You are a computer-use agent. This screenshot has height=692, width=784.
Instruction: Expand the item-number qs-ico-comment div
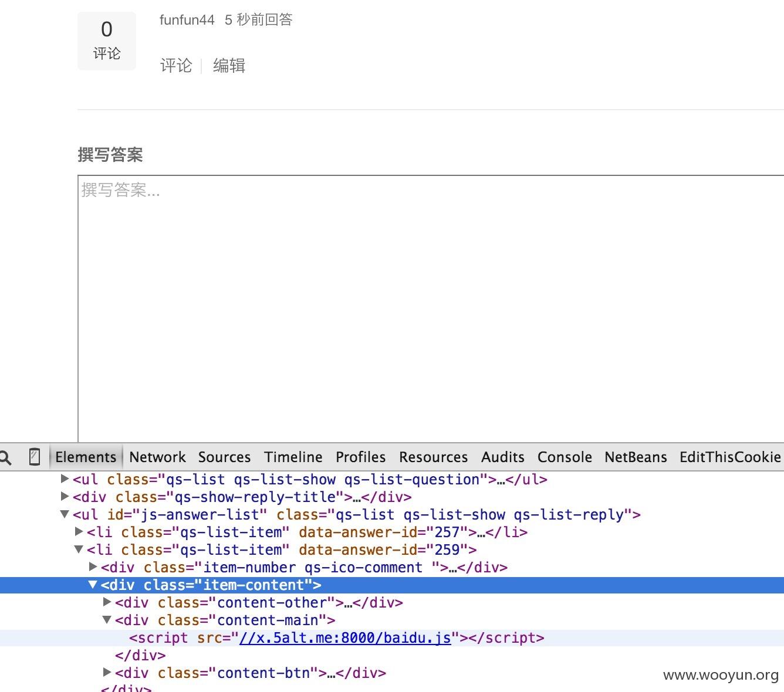[x=93, y=567]
